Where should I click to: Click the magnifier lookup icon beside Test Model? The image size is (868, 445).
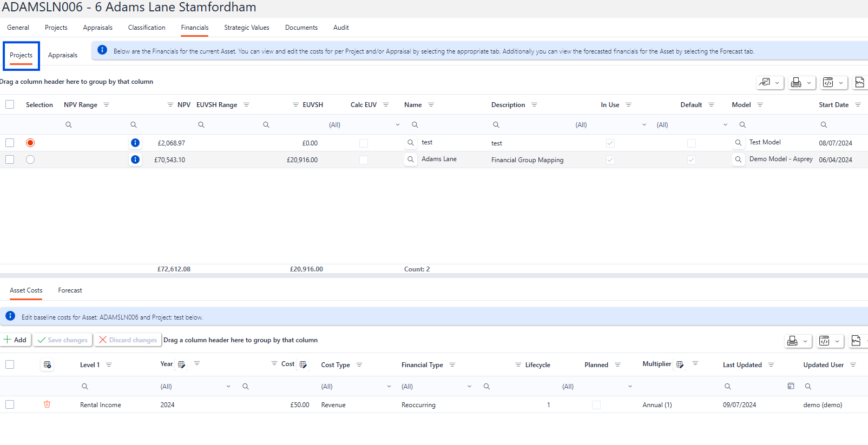coord(738,143)
